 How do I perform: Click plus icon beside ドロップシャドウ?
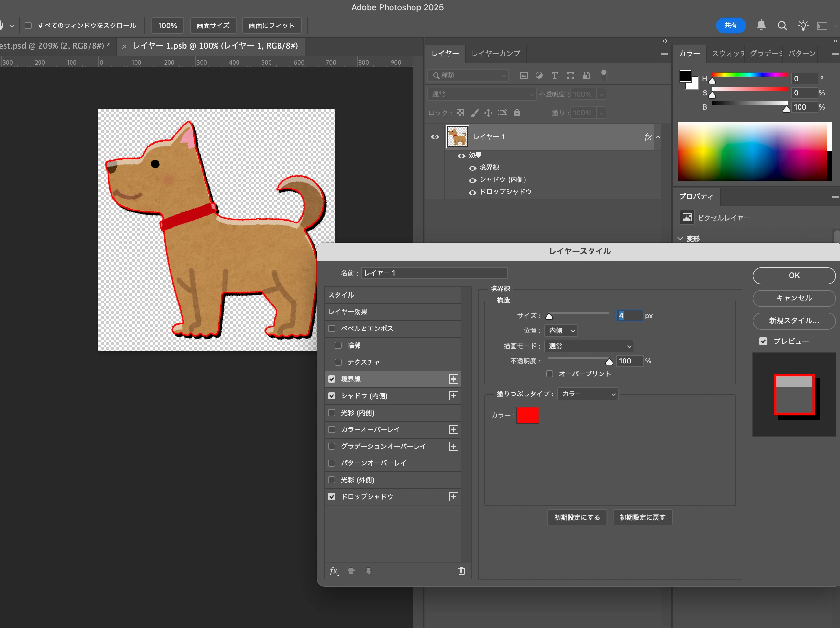click(453, 497)
